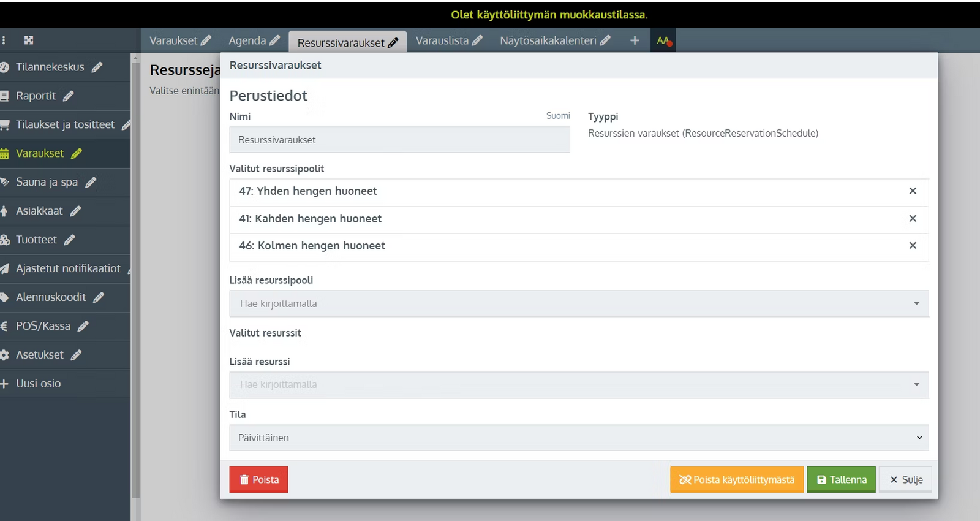Viewport: 980px width, 521px height.
Task: Open the Lisää resurssipooli search dropdown
Action: [x=579, y=304]
